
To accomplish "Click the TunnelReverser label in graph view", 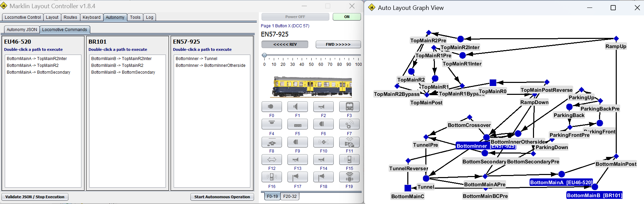I will 408,169.
